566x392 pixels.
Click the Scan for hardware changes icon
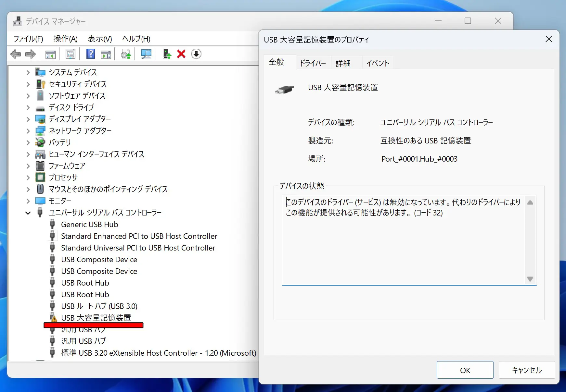tap(146, 54)
